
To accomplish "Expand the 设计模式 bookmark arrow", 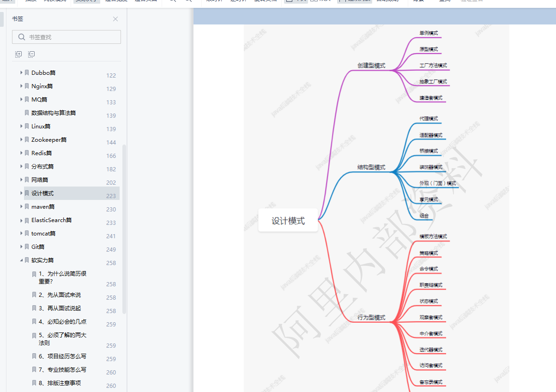I will click(21, 193).
